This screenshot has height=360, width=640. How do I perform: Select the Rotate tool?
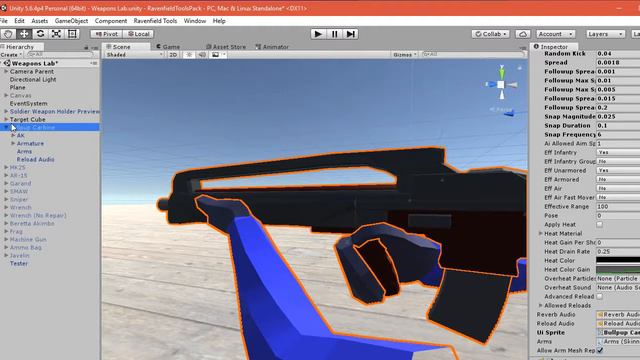40,34
